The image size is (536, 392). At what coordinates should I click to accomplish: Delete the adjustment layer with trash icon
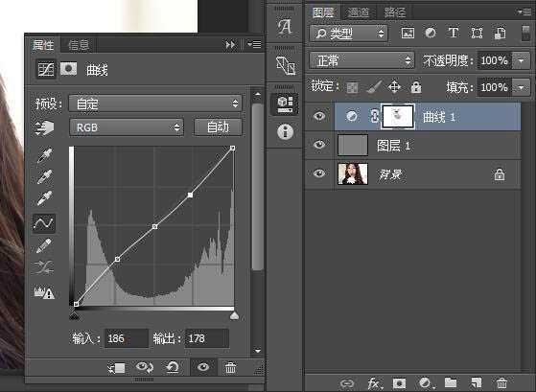click(230, 368)
